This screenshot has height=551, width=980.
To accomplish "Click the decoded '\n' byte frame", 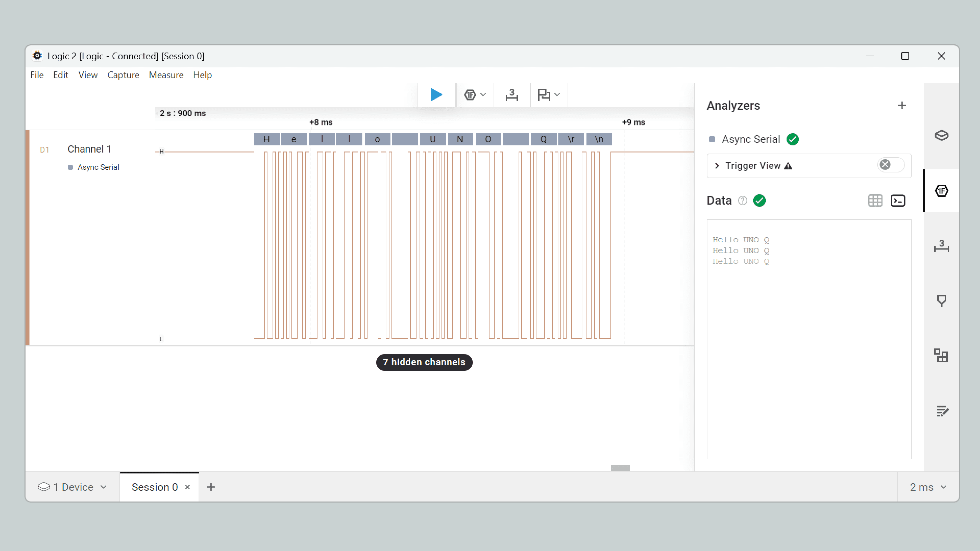I will tap(599, 139).
